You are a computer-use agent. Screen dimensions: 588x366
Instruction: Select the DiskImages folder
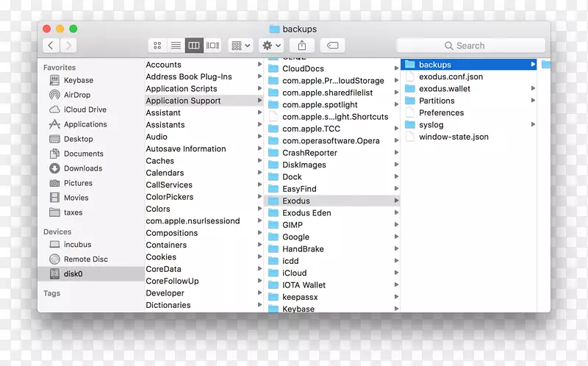pyautogui.click(x=332, y=165)
